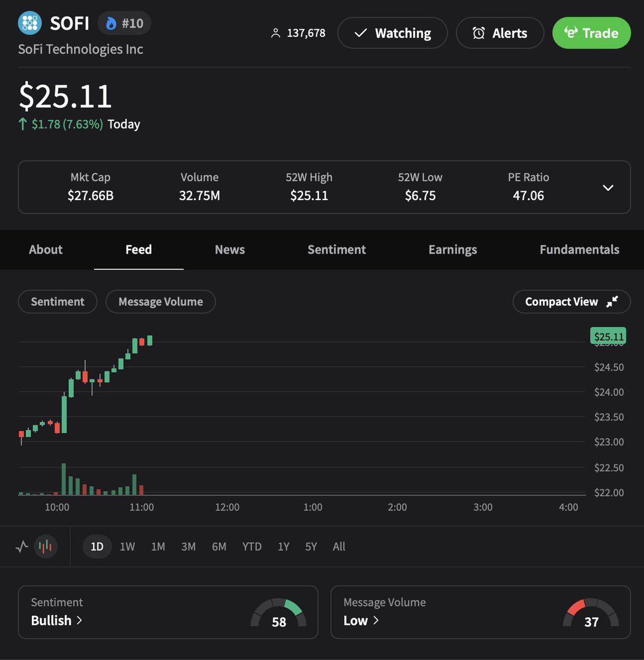The height and width of the screenshot is (660, 644).
Task: Click the watcher count person icon
Action: click(x=276, y=33)
